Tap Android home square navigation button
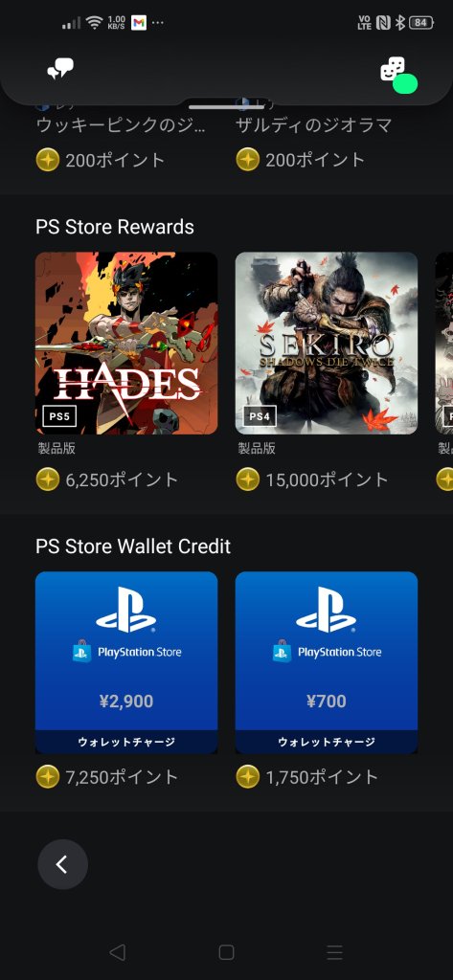The image size is (453, 980). point(226,952)
